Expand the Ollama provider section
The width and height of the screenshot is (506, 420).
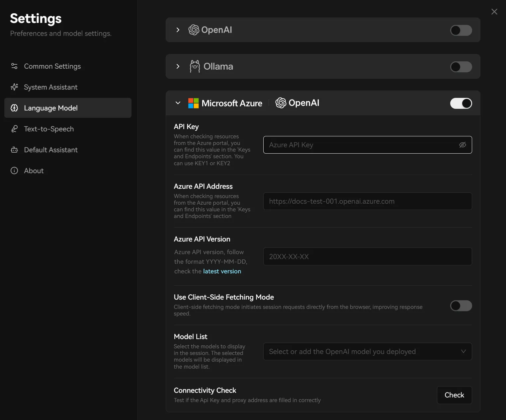click(178, 66)
